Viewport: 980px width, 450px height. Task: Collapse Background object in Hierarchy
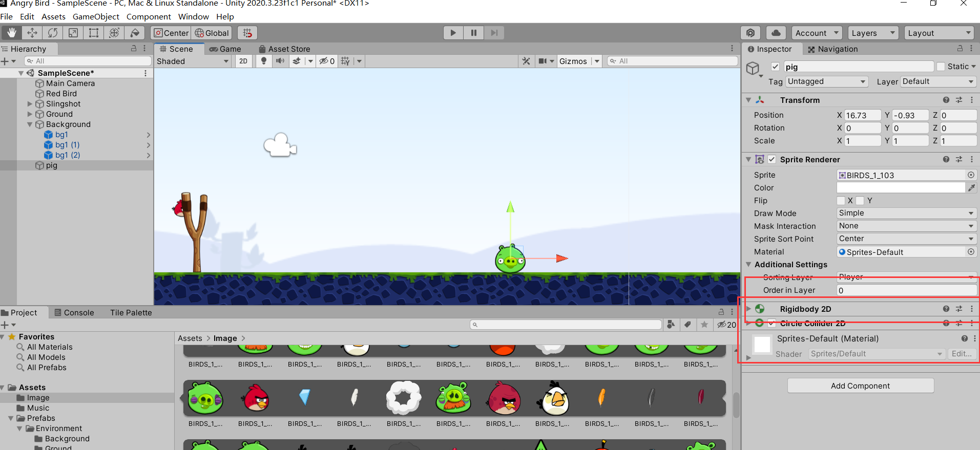30,124
